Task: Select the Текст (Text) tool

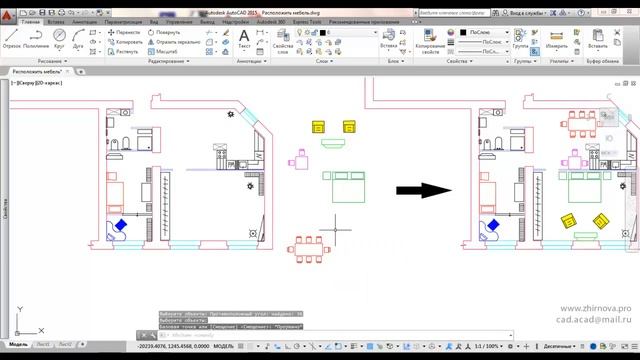Action: tap(244, 39)
